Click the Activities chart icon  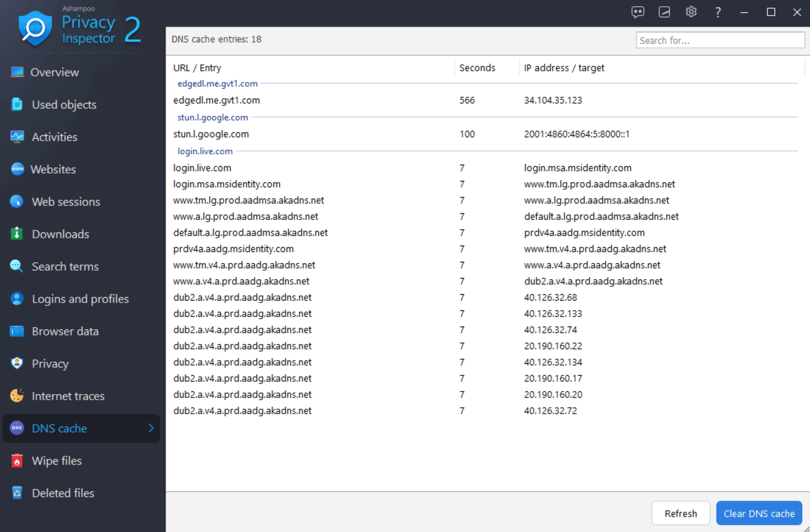[x=17, y=136]
